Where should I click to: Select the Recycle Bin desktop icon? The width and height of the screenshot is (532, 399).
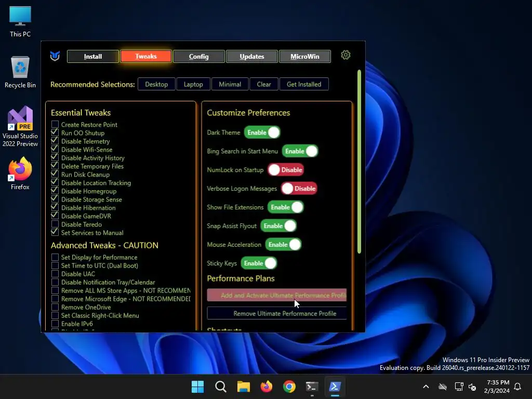(20, 72)
